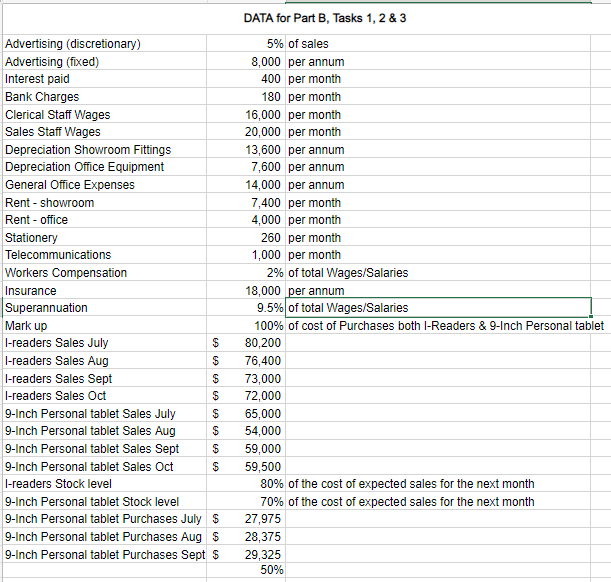611x582 pixels.
Task: Click 'Depreciation Office Equipment' cell
Action: pyautogui.click(x=104, y=167)
